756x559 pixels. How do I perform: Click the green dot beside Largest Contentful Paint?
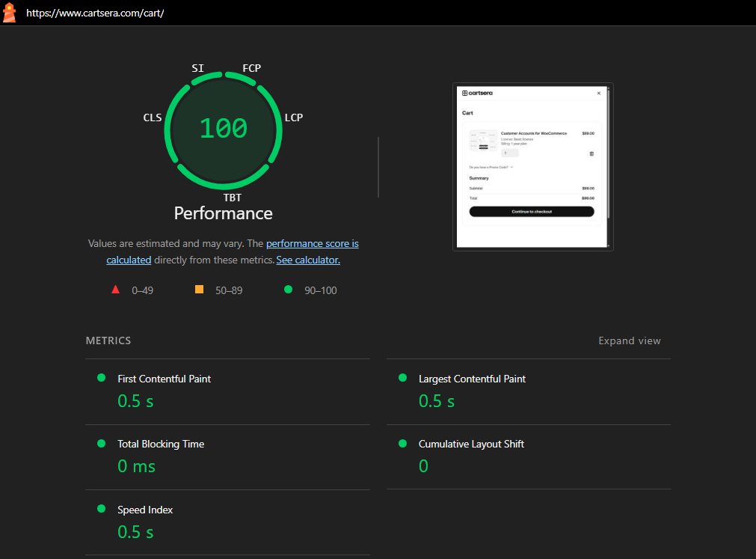402,378
